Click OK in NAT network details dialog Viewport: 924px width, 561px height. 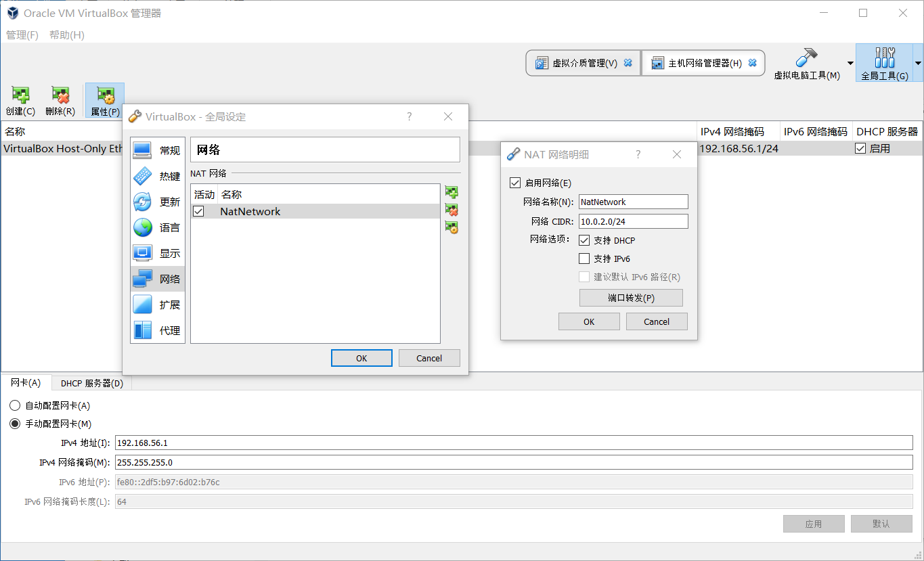(x=589, y=321)
